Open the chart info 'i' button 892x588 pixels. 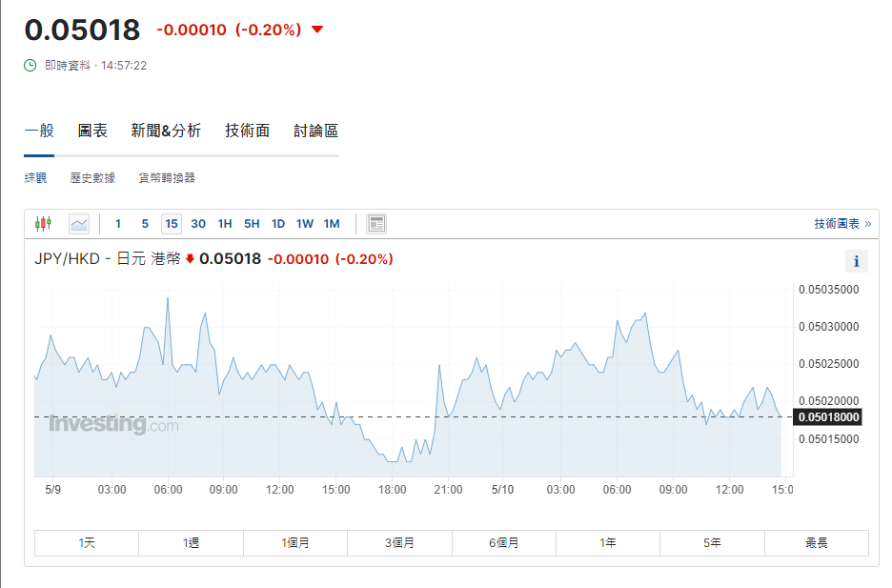tap(856, 261)
